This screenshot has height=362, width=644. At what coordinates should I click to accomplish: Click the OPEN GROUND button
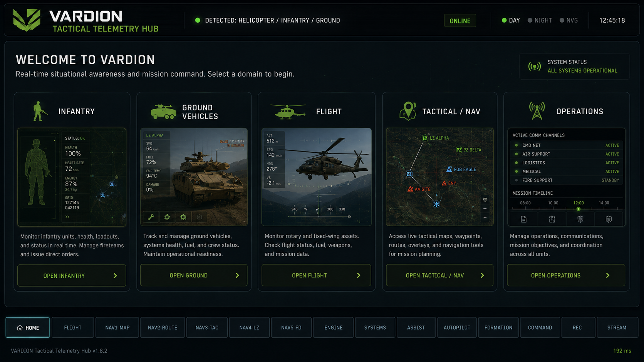point(194,275)
